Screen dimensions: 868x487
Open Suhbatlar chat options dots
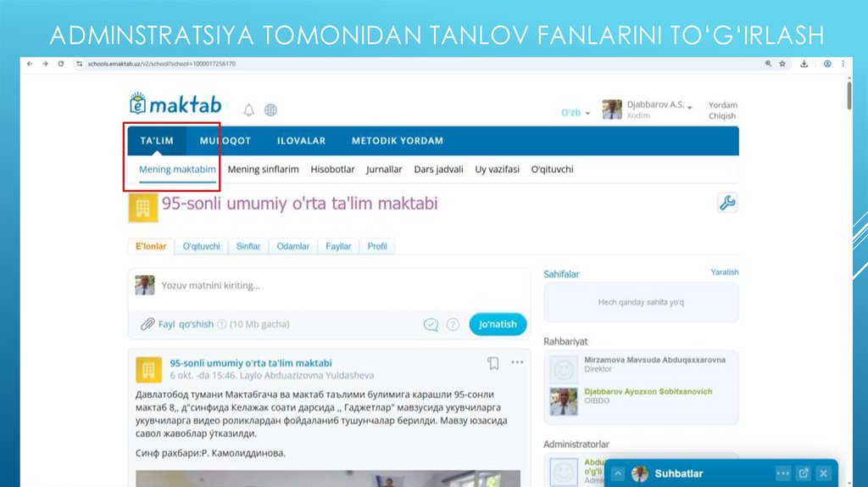pyautogui.click(x=782, y=473)
